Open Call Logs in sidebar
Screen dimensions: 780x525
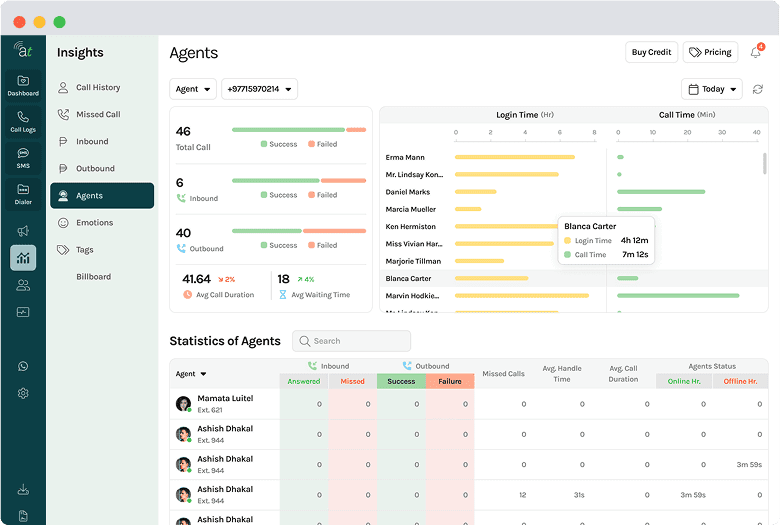click(23, 121)
